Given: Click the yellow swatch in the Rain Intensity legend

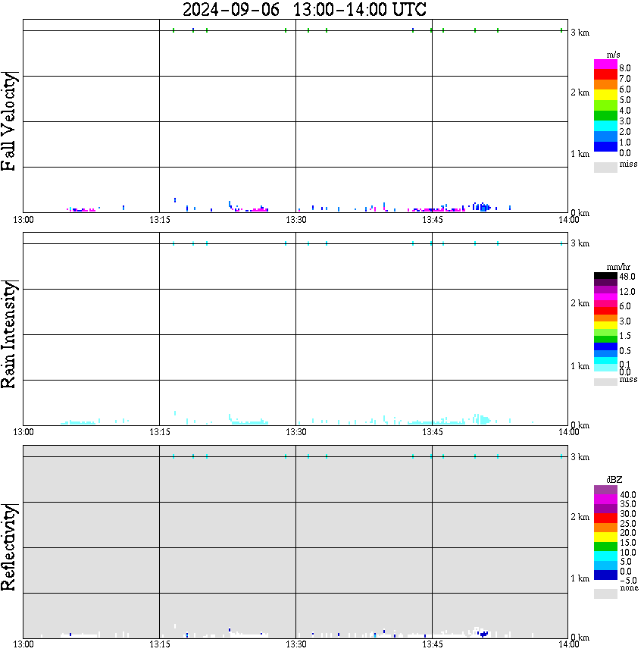Looking at the screenshot, I should (x=605, y=325).
